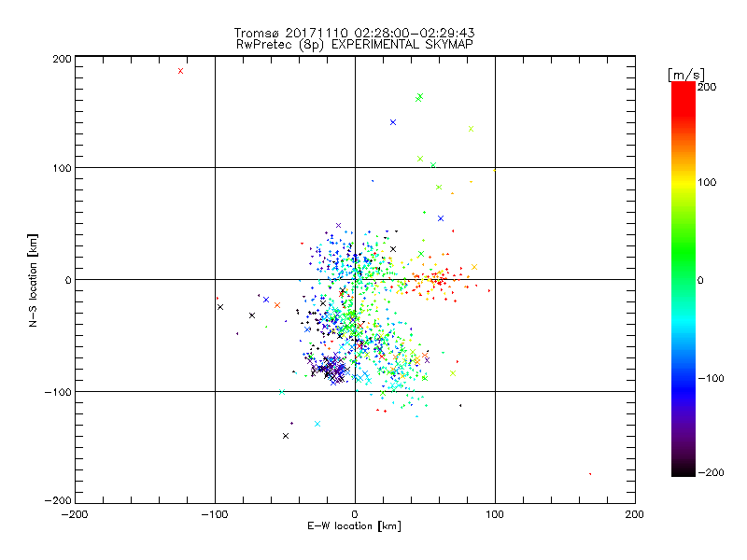Click the title line "Tromsø 20171110 02:28:00-02:29:43"
Image resolution: width=747 pixels, height=560 pixels.
pos(354,33)
